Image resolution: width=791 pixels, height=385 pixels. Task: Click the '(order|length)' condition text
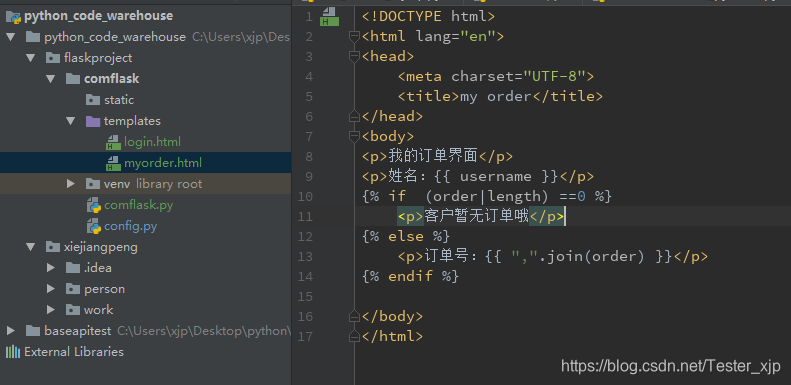[487, 196]
